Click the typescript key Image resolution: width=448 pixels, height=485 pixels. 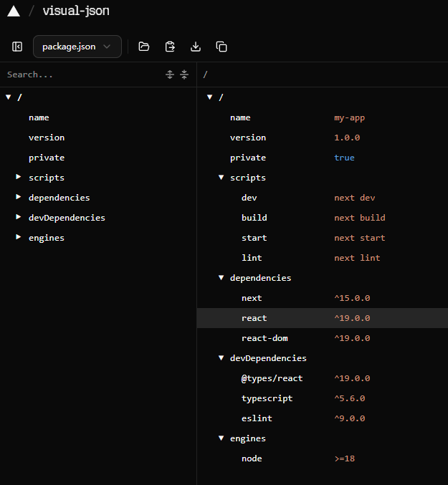267,398
